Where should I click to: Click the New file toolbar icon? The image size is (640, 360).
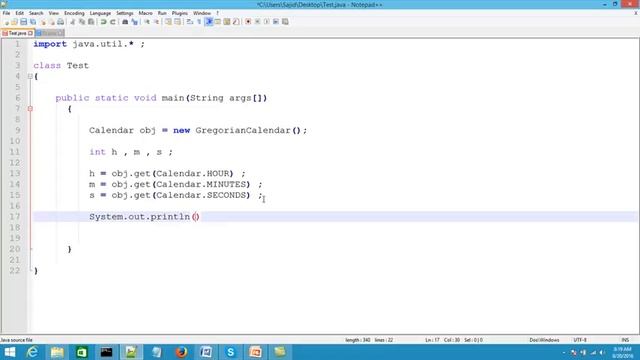[7, 22]
